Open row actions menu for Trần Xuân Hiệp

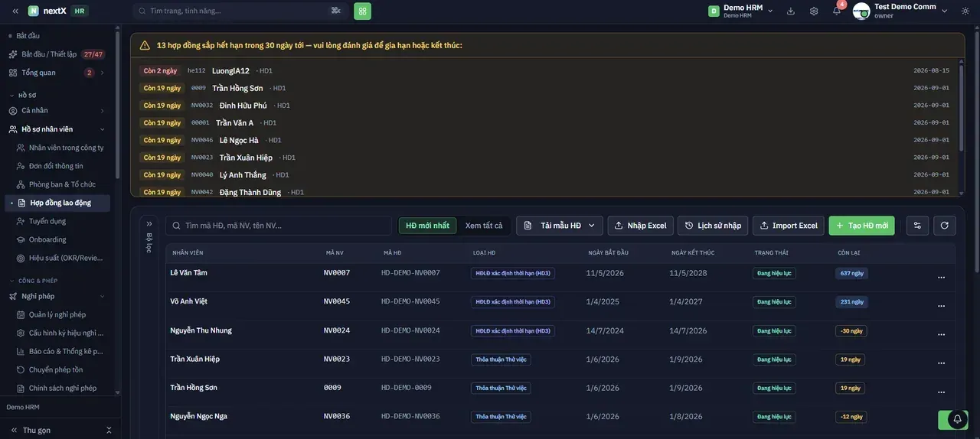(x=942, y=363)
